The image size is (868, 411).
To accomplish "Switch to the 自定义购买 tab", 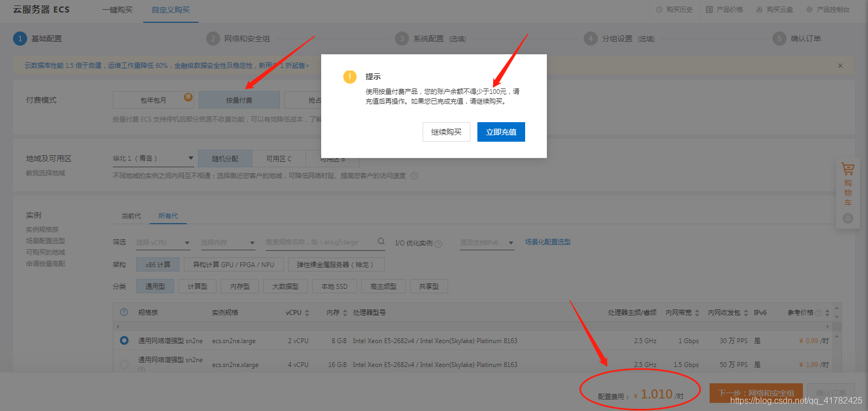I will pos(171,10).
